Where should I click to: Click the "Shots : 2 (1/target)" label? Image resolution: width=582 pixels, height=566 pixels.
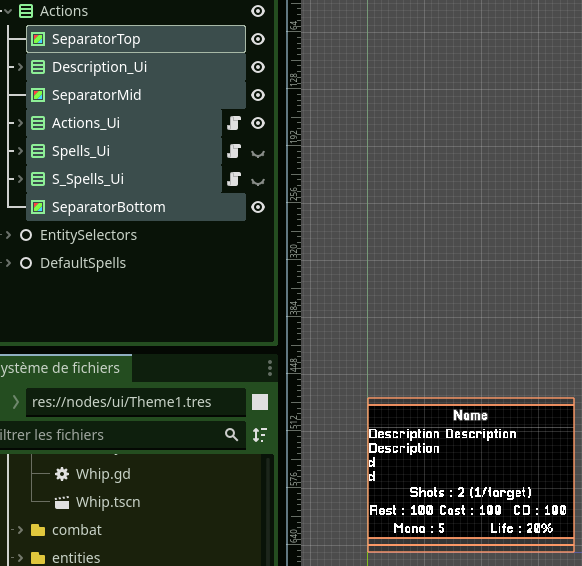(470, 493)
